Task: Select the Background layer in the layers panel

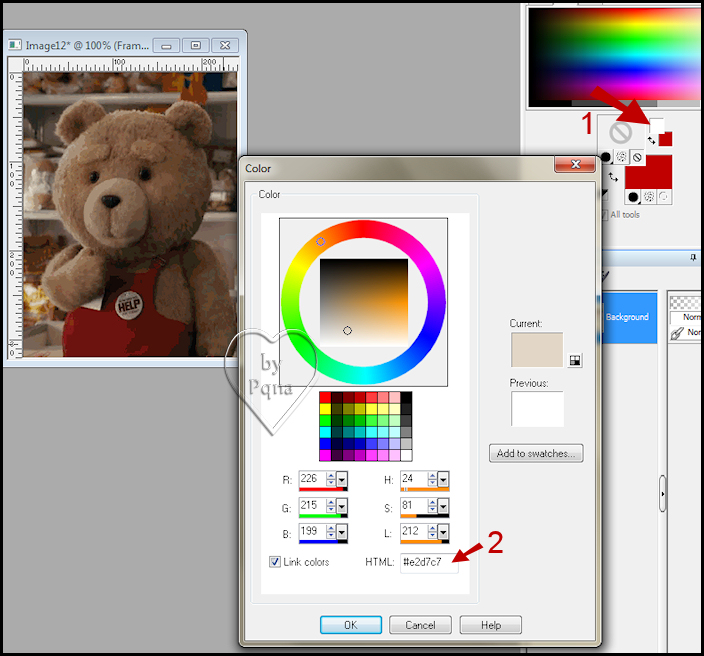Action: pos(627,317)
